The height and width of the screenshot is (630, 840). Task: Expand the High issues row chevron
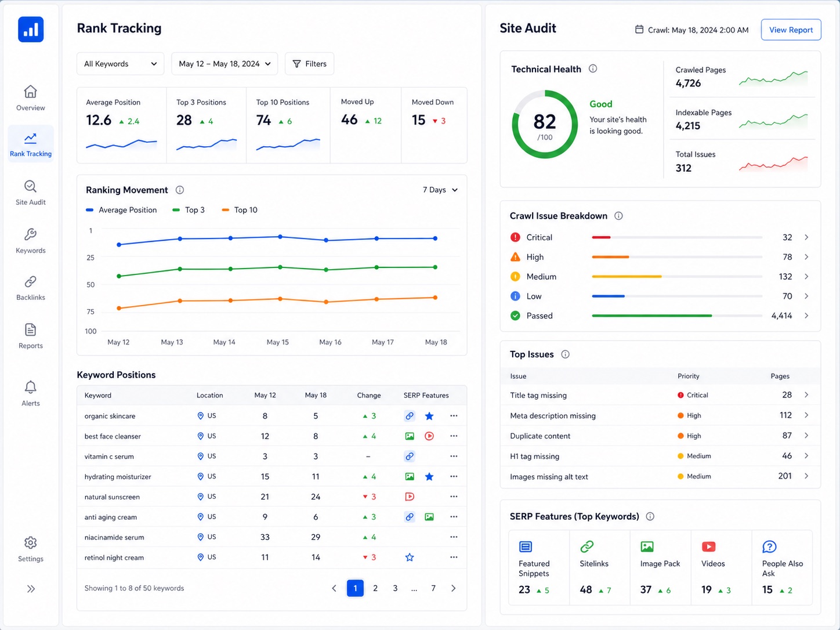806,257
